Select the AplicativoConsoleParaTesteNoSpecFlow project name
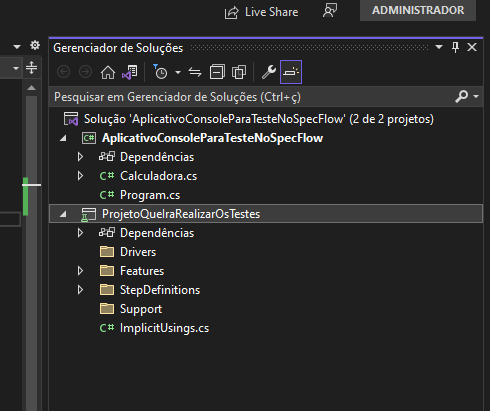This screenshot has width=490, height=411. 212,138
